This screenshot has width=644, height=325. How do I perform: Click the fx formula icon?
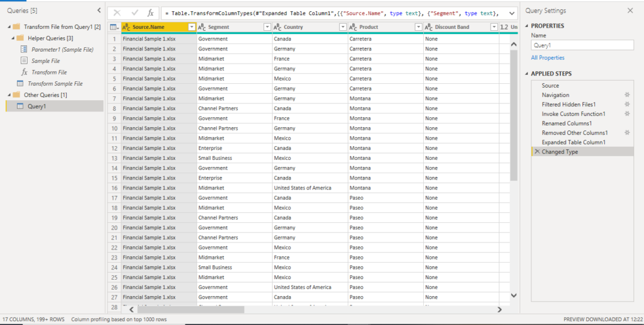(x=151, y=13)
